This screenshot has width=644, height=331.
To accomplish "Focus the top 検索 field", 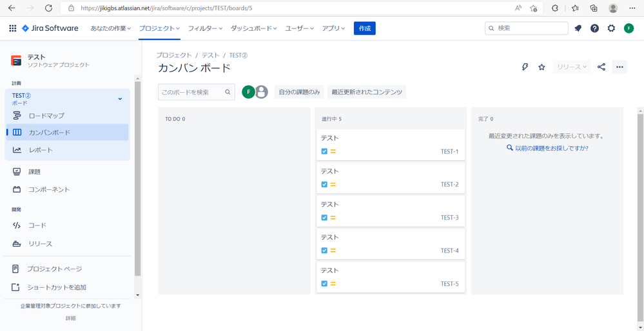I will (527, 28).
